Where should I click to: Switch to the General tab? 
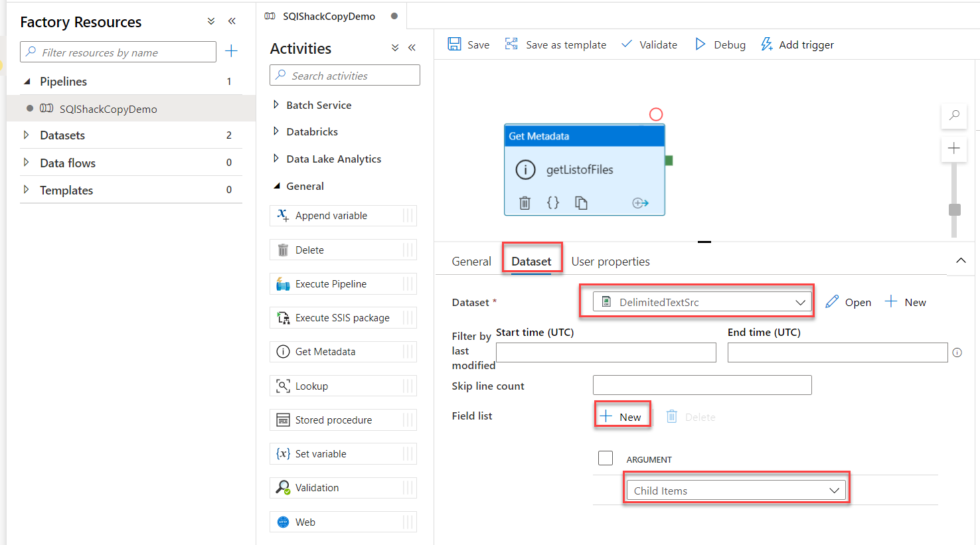pos(471,262)
